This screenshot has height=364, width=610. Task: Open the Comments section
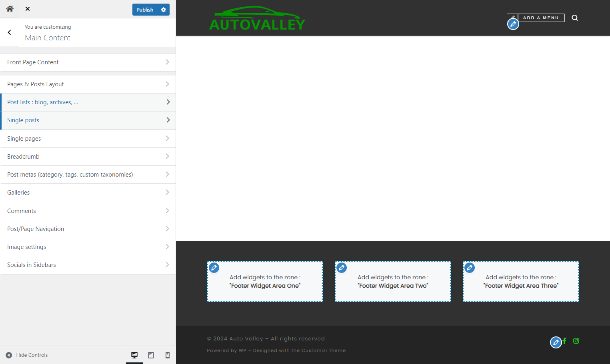tap(88, 211)
